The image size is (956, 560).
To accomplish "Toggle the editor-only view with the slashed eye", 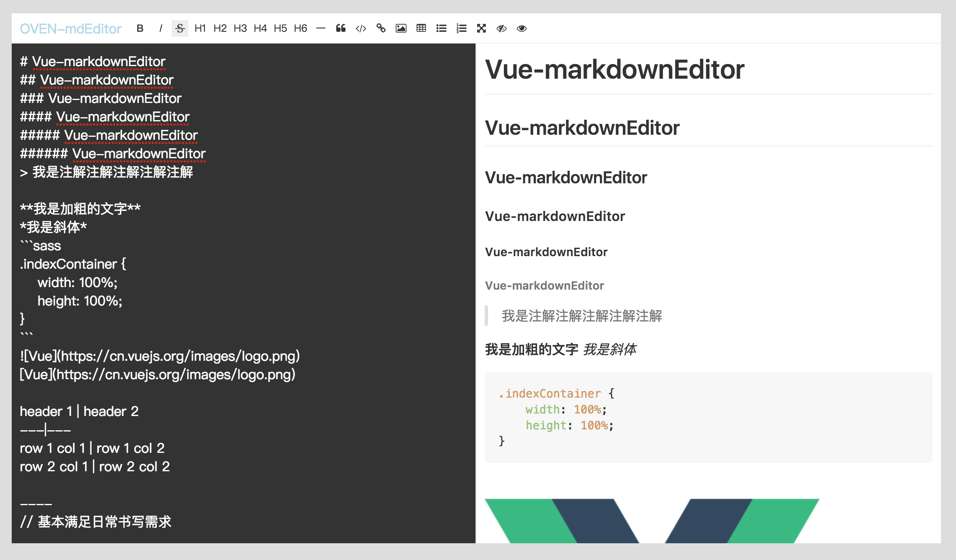I will [x=501, y=28].
